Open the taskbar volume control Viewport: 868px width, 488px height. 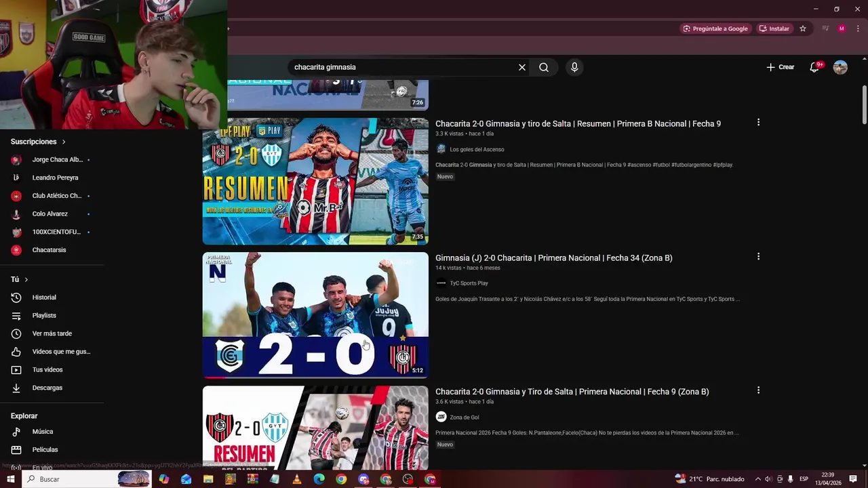[x=768, y=479]
